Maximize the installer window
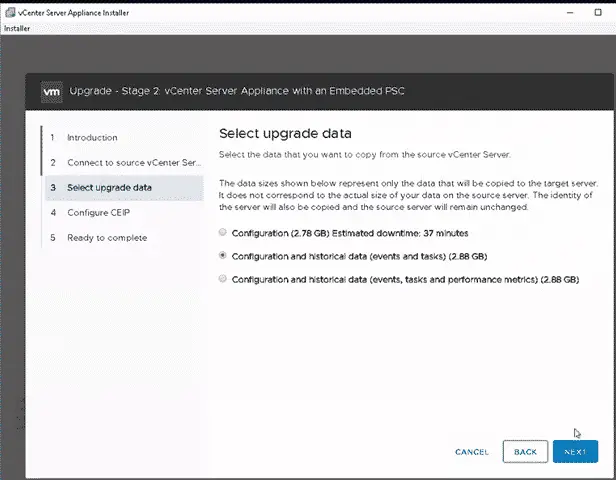 598,13
